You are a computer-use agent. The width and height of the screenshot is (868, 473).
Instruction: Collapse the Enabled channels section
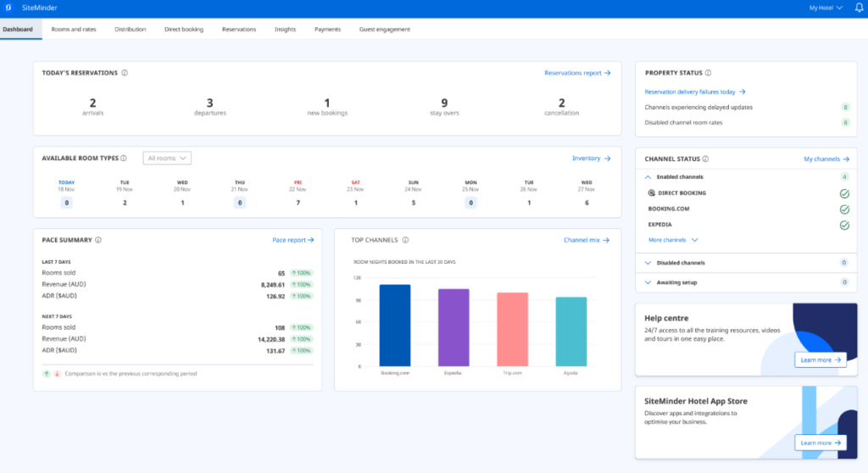[648, 176]
